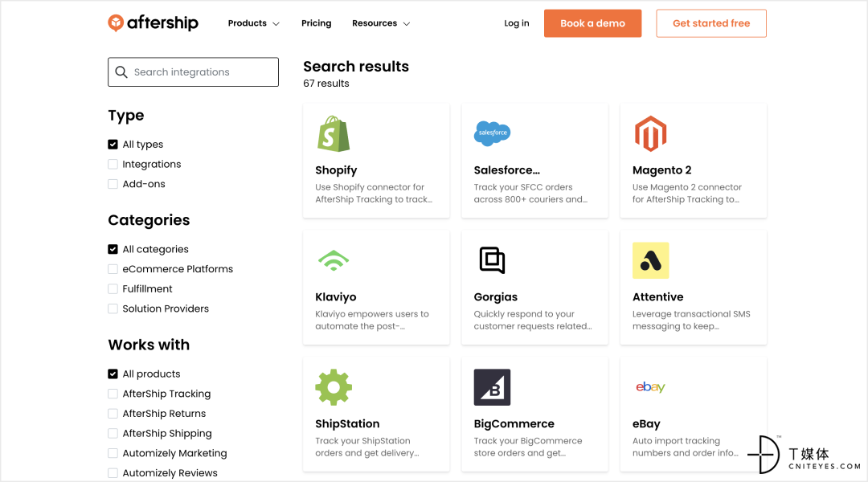Open the ShipStation integration title

click(x=348, y=424)
